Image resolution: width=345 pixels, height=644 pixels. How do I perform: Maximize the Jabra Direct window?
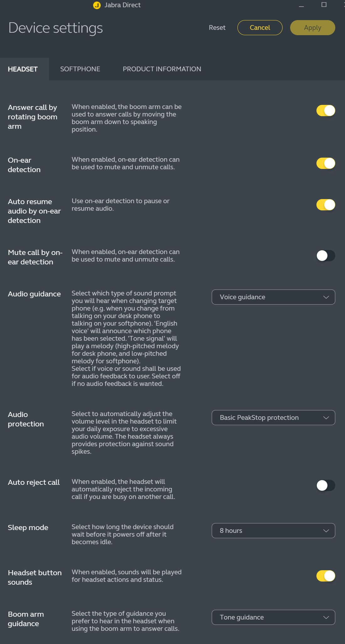click(x=324, y=5)
